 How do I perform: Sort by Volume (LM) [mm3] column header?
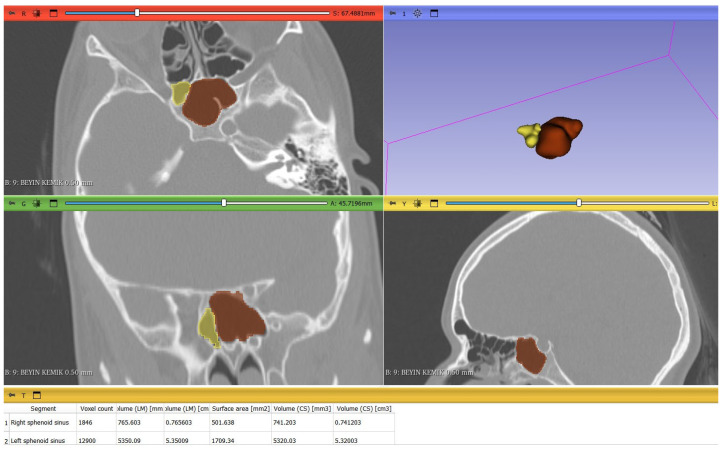tap(140, 408)
